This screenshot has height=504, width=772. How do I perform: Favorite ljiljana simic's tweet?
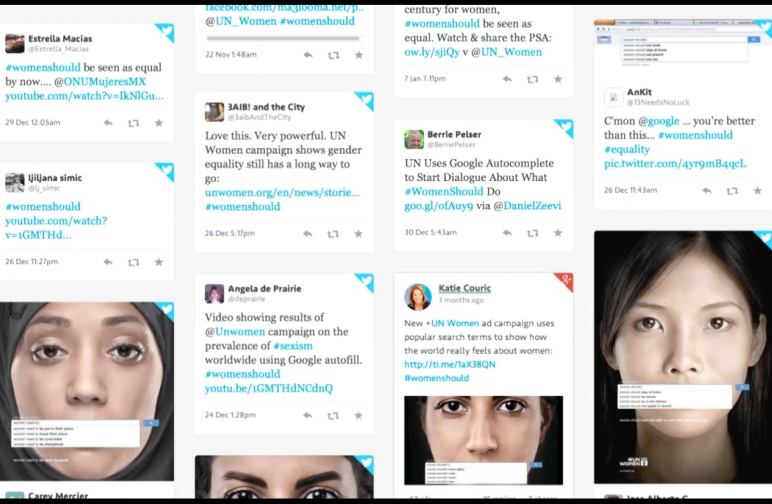pyautogui.click(x=159, y=262)
